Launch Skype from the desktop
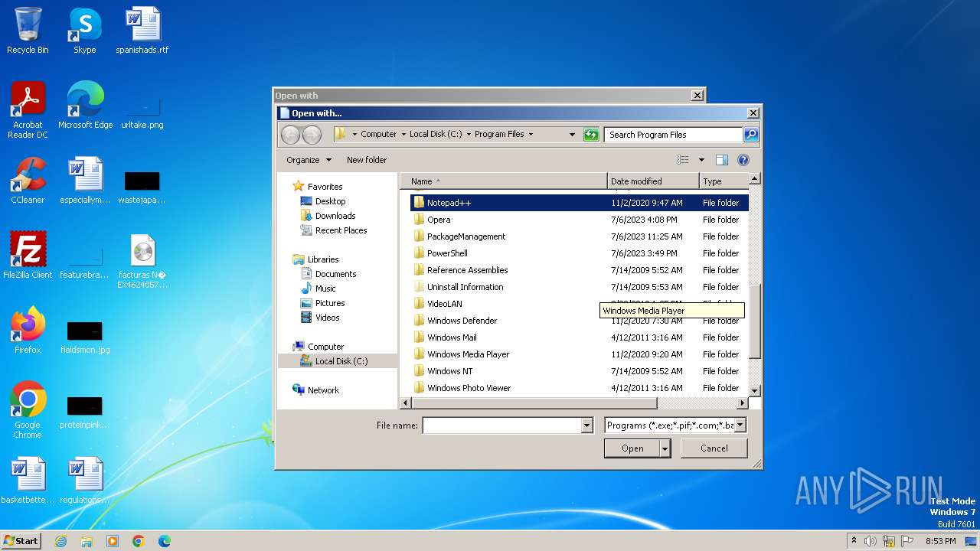The image size is (980, 551). (x=84, y=31)
